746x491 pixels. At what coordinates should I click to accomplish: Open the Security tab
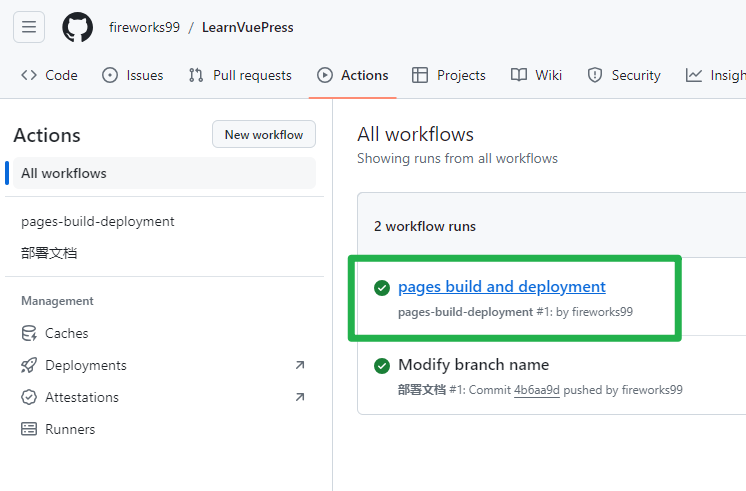point(624,75)
